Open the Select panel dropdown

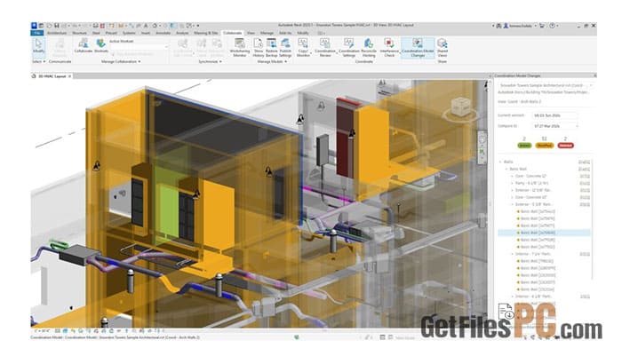(38, 62)
